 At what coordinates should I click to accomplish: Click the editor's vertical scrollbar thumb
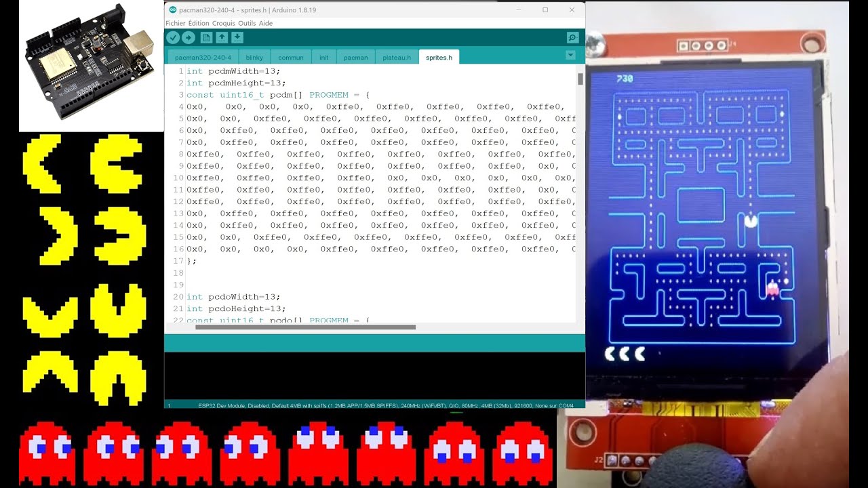click(x=580, y=79)
